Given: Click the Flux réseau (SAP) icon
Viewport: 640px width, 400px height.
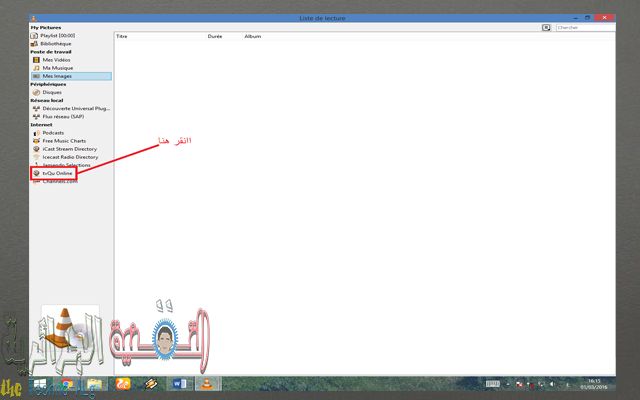Looking at the screenshot, I should click(35, 116).
